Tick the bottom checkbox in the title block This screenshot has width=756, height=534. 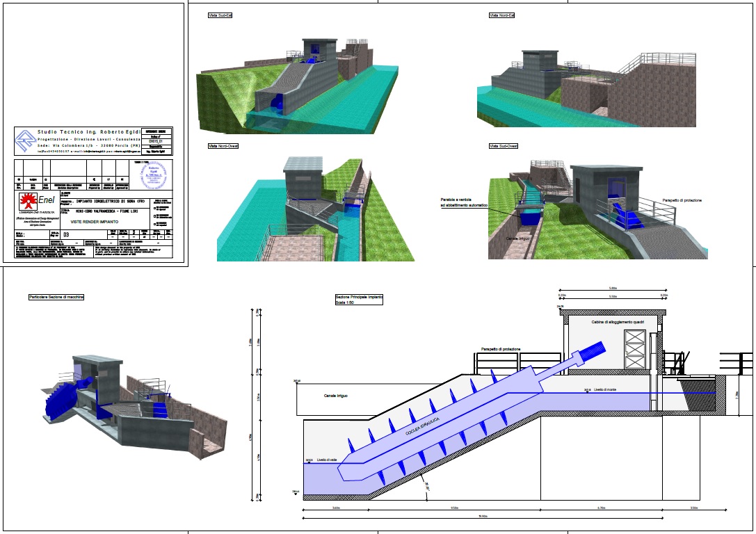(x=155, y=224)
